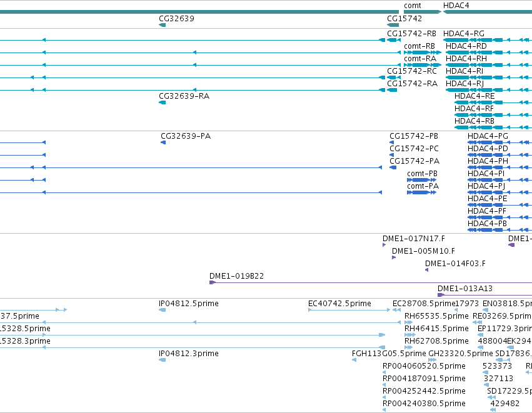Click the RP004187091.5prime EST label
Viewport: 532px width, 413px height.
point(424,379)
